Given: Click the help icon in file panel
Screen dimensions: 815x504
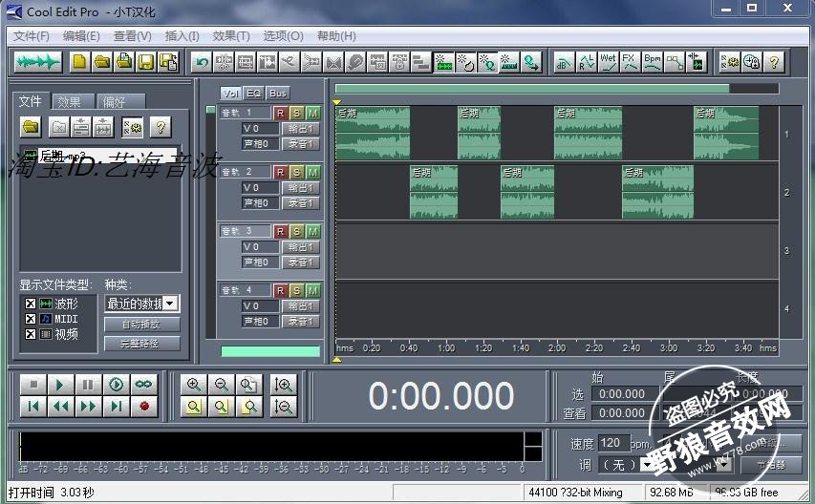Looking at the screenshot, I should [161, 127].
